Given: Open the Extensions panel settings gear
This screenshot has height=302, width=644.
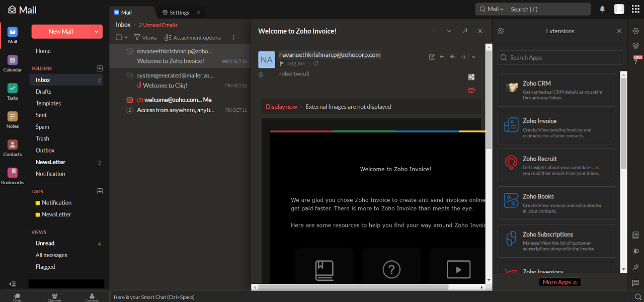Looking at the screenshot, I should [x=501, y=31].
